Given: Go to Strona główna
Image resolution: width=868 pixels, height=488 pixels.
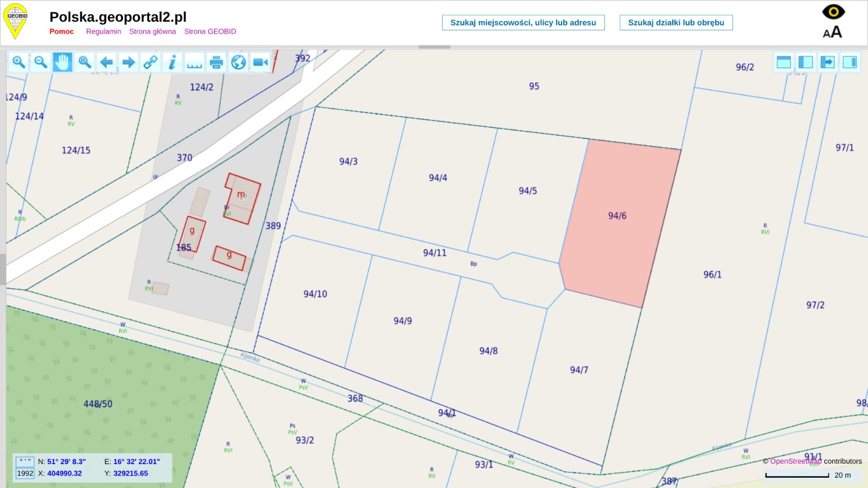Looking at the screenshot, I should (152, 31).
